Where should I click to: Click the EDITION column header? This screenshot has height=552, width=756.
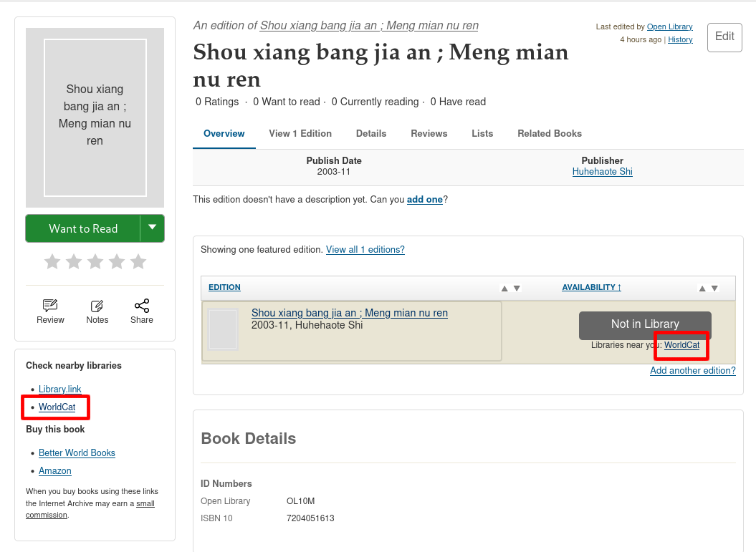(x=224, y=287)
